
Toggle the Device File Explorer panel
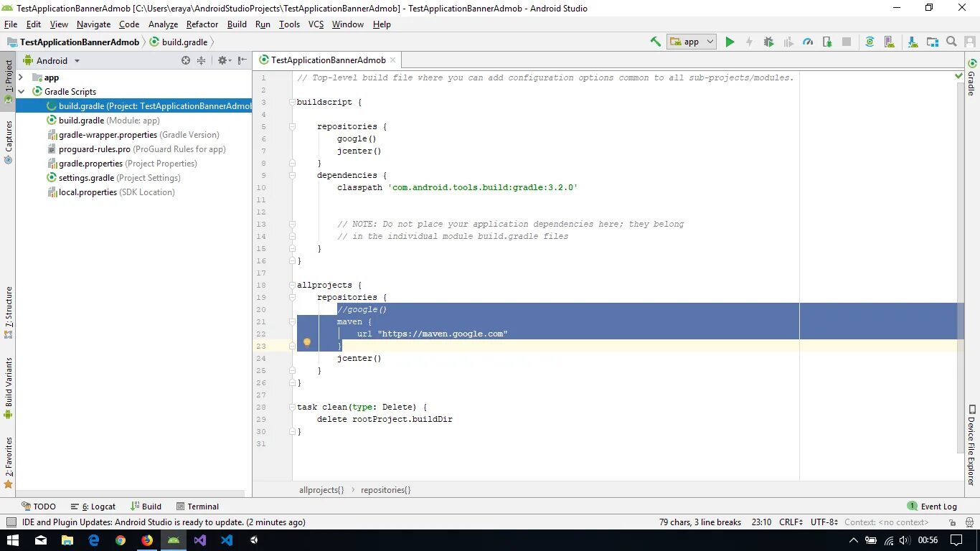pyautogui.click(x=972, y=446)
